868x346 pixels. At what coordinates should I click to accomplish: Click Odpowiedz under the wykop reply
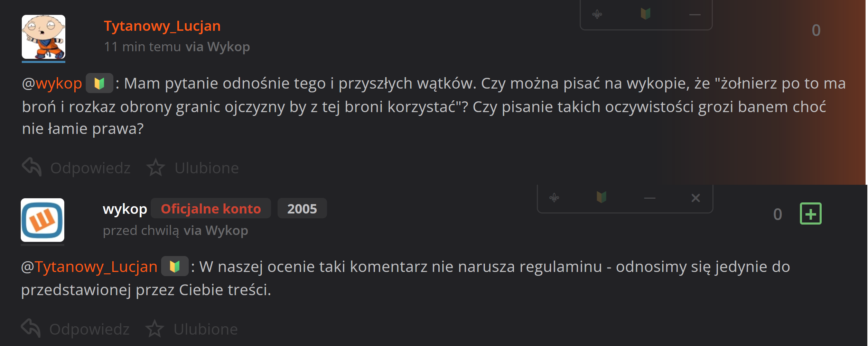coord(75,329)
